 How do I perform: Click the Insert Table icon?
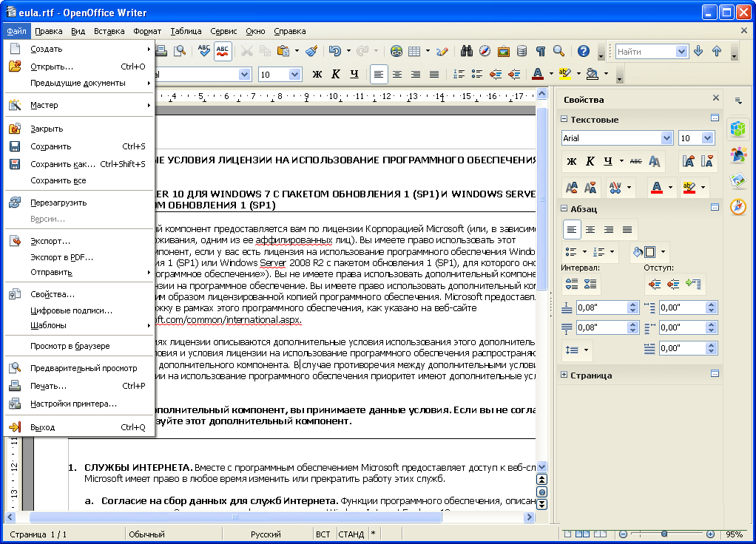click(414, 50)
